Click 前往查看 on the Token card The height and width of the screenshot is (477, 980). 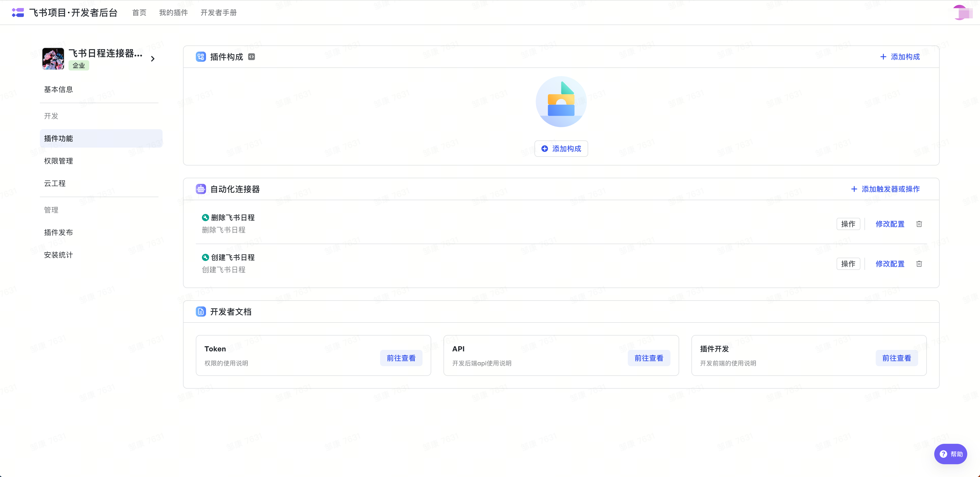pos(401,358)
